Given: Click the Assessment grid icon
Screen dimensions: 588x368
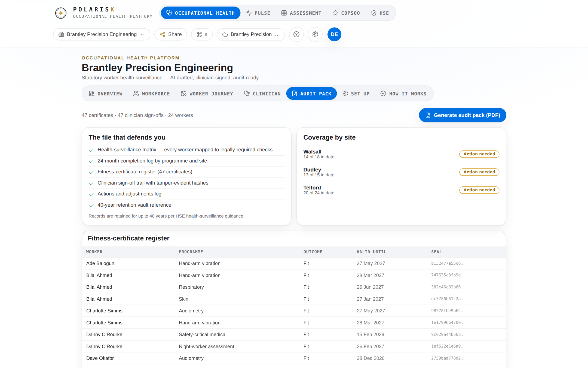Looking at the screenshot, I should click(284, 13).
